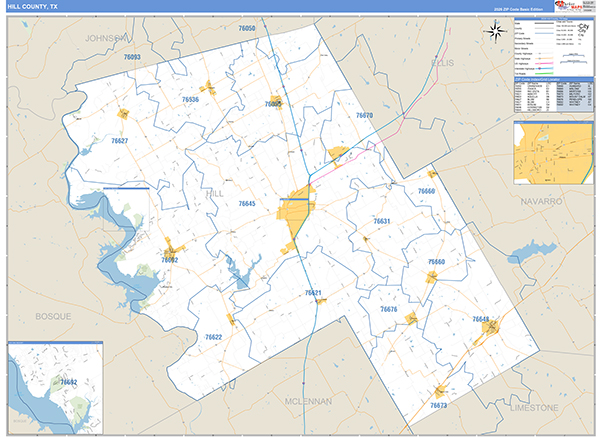Click the ELLIS county label
Image resolution: width=600 pixels, height=437 pixels.
(x=443, y=63)
